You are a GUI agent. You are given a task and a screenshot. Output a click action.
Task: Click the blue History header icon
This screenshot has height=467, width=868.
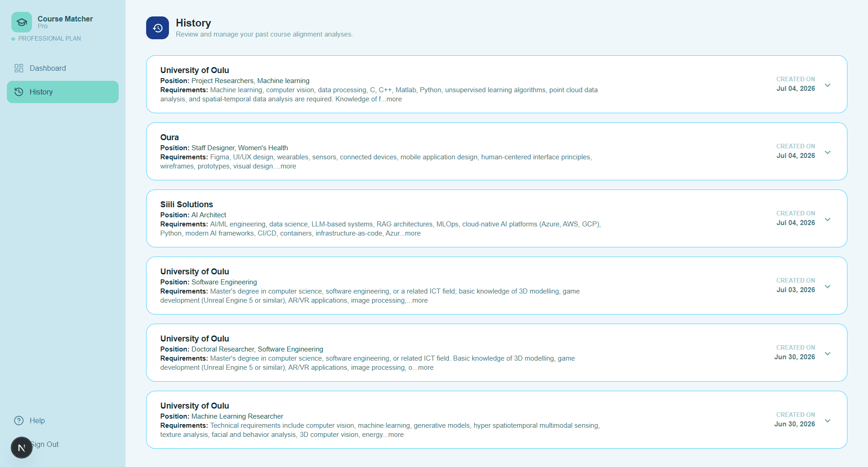point(158,28)
